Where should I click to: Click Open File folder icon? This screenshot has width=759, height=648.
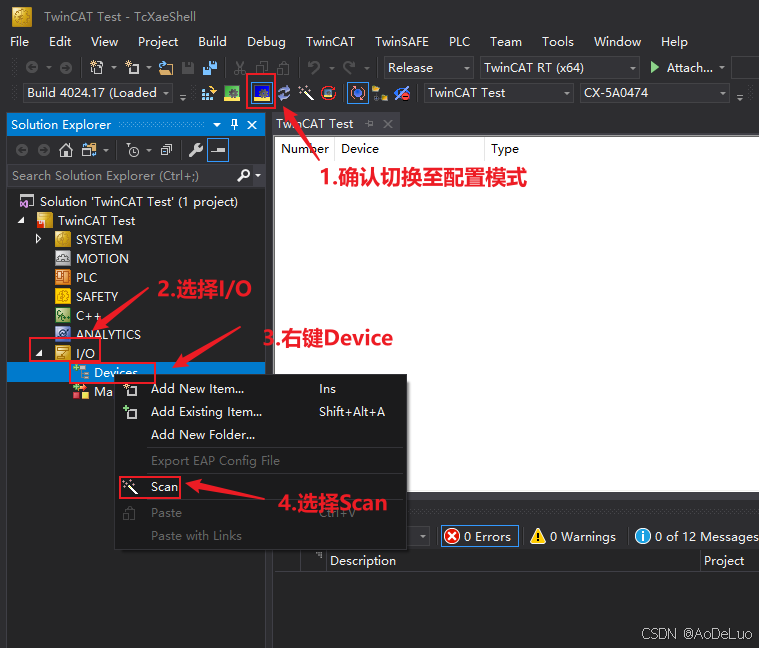166,68
